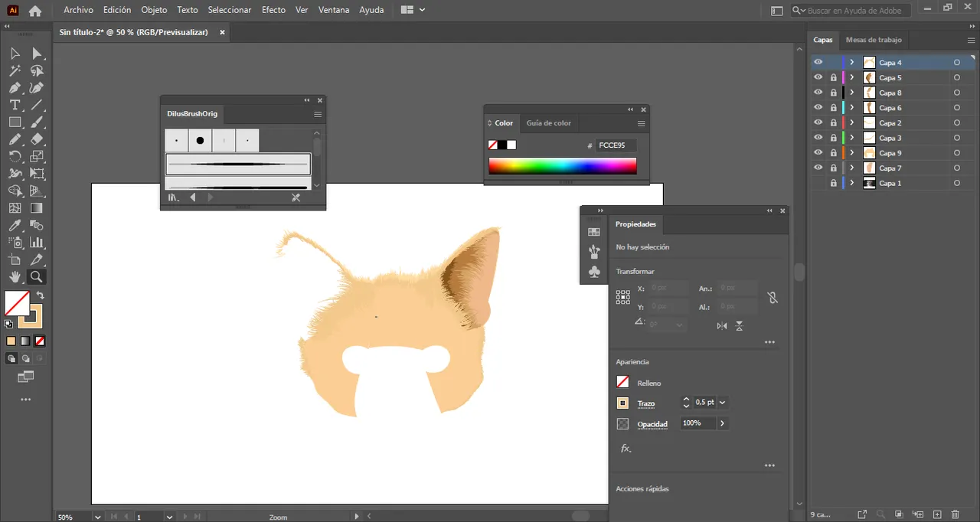Activate the Artboard tool
Viewport: 980px width, 522px height.
[x=15, y=260]
